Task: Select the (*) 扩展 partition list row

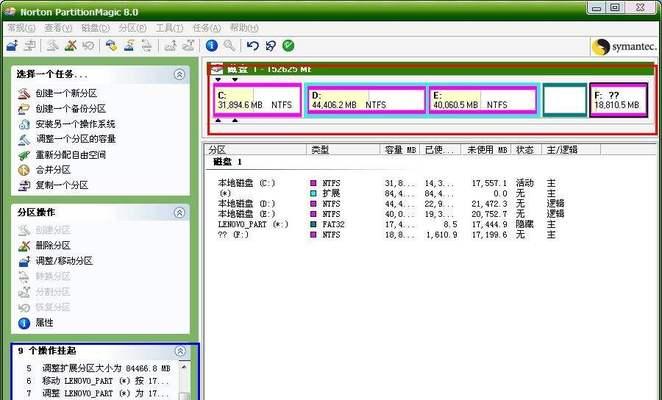Action: click(391, 193)
